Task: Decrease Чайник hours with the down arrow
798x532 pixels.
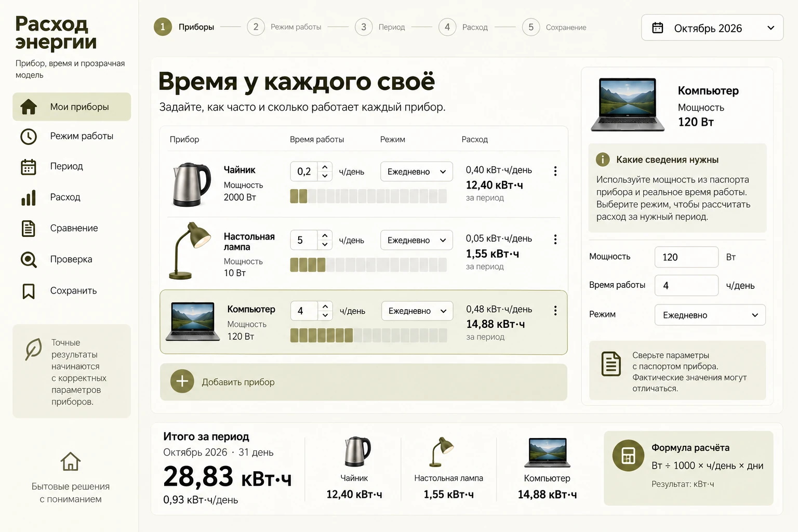Action: [x=325, y=176]
